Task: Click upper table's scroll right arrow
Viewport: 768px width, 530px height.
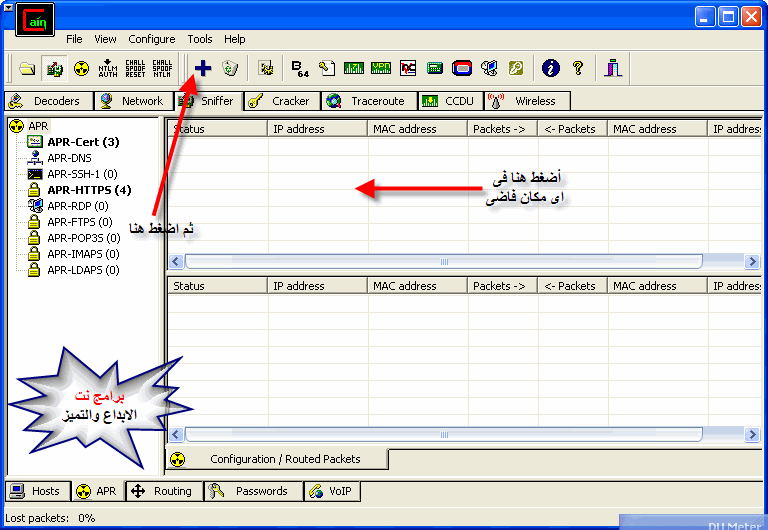Action: pyautogui.click(x=752, y=262)
